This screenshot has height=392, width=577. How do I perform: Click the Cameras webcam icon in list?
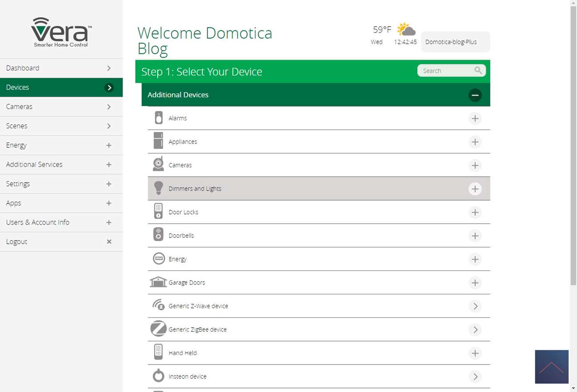tap(158, 164)
